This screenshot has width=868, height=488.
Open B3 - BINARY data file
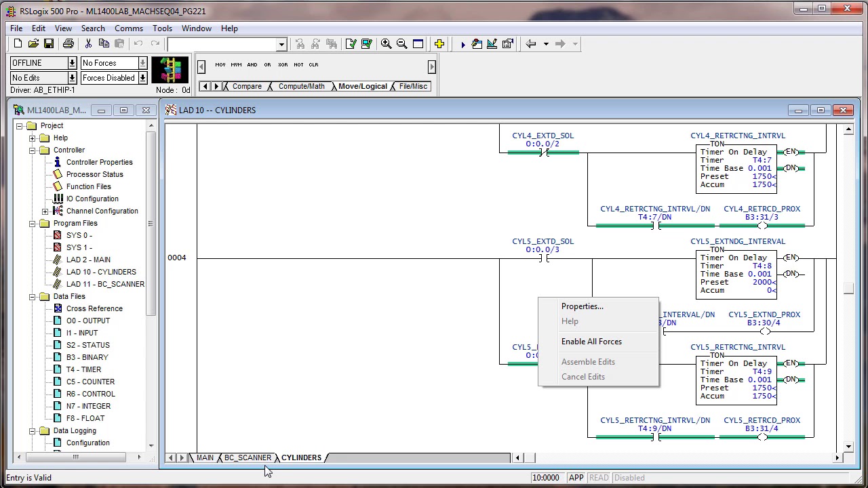(87, 358)
